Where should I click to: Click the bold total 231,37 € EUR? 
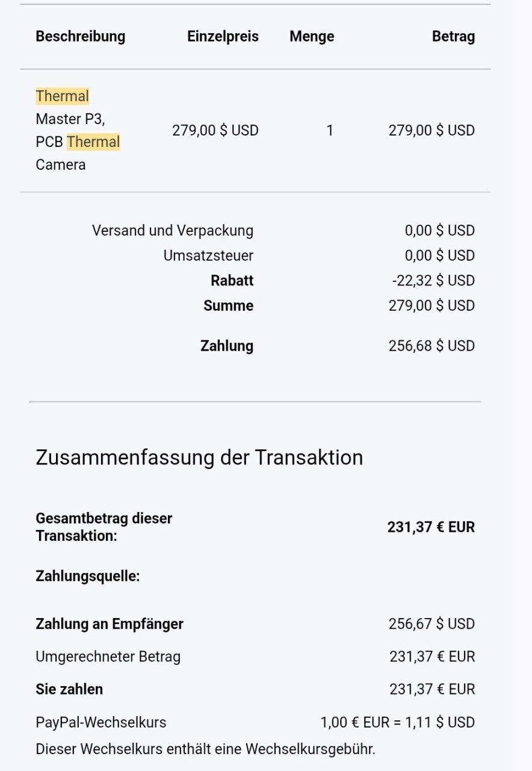[x=431, y=527]
